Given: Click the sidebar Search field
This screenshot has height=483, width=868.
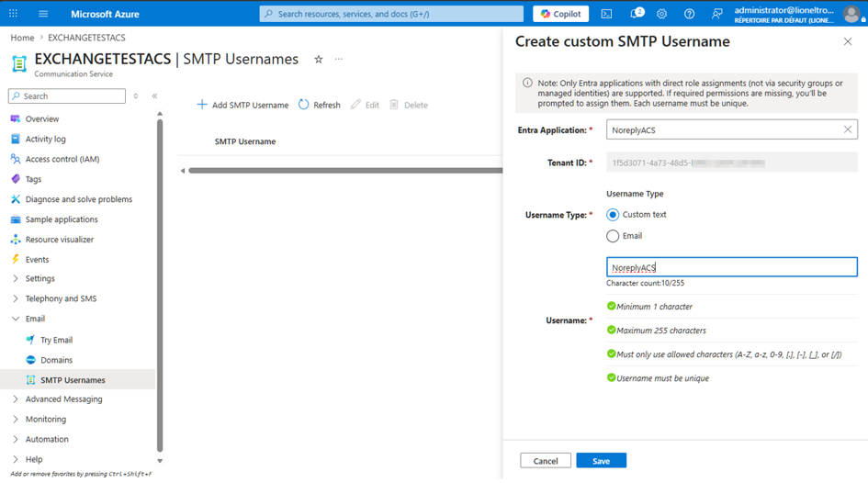Looking at the screenshot, I should [x=67, y=95].
